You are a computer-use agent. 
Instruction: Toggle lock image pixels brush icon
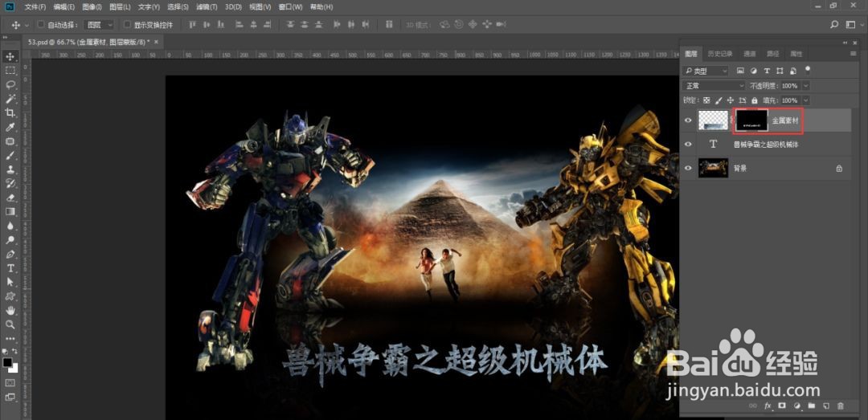click(719, 100)
